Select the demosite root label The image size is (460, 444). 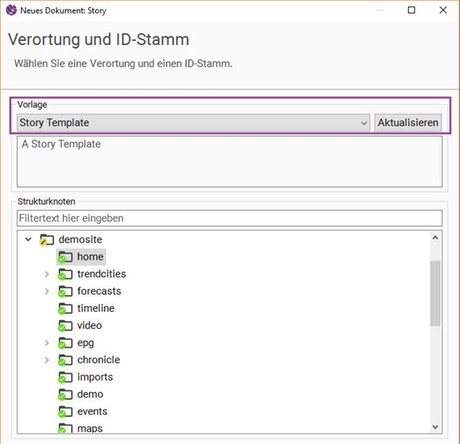coord(80,239)
